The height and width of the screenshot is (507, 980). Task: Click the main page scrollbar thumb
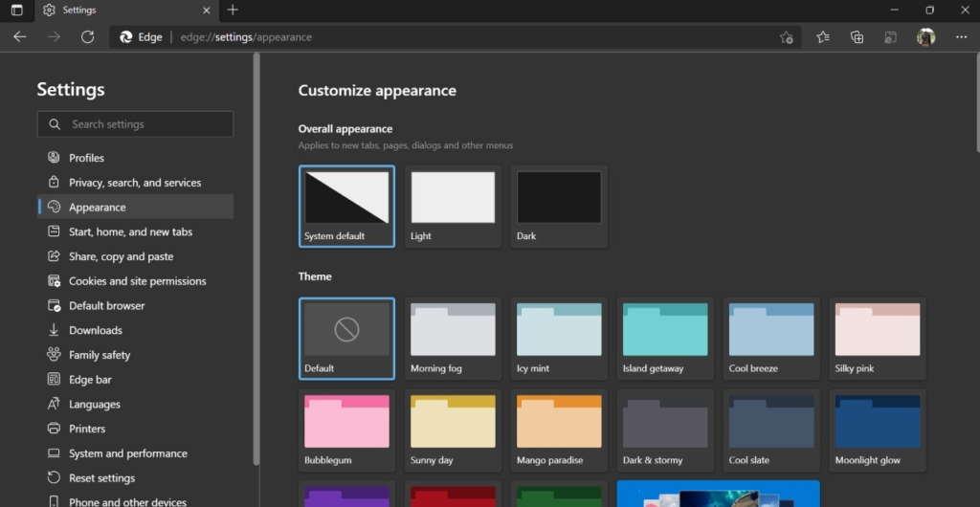pos(976,103)
